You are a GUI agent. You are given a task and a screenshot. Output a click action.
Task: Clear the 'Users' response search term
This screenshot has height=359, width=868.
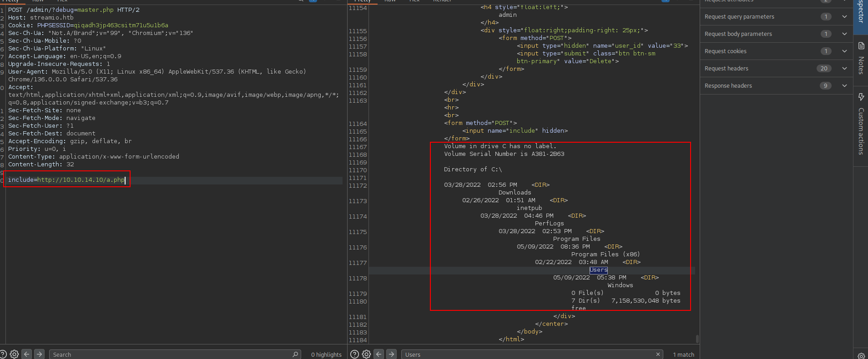coord(658,354)
